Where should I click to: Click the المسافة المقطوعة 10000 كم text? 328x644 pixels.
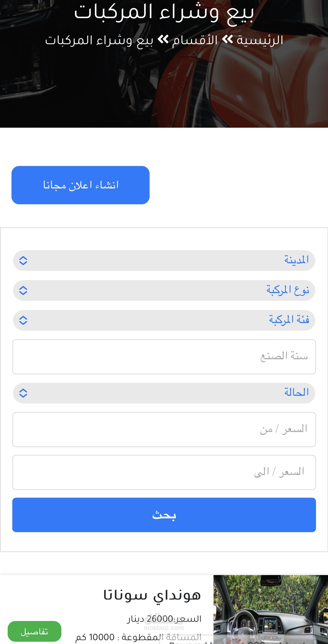[x=138, y=637]
